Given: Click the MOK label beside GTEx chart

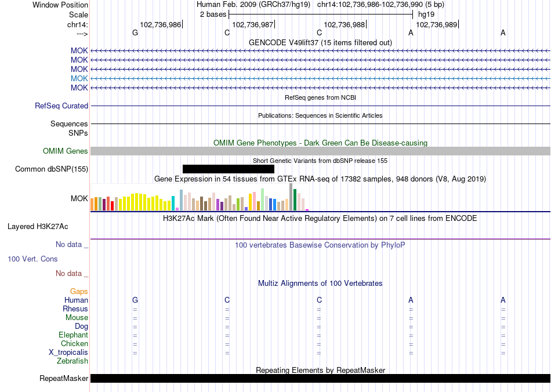Looking at the screenshot, I should [x=79, y=198].
